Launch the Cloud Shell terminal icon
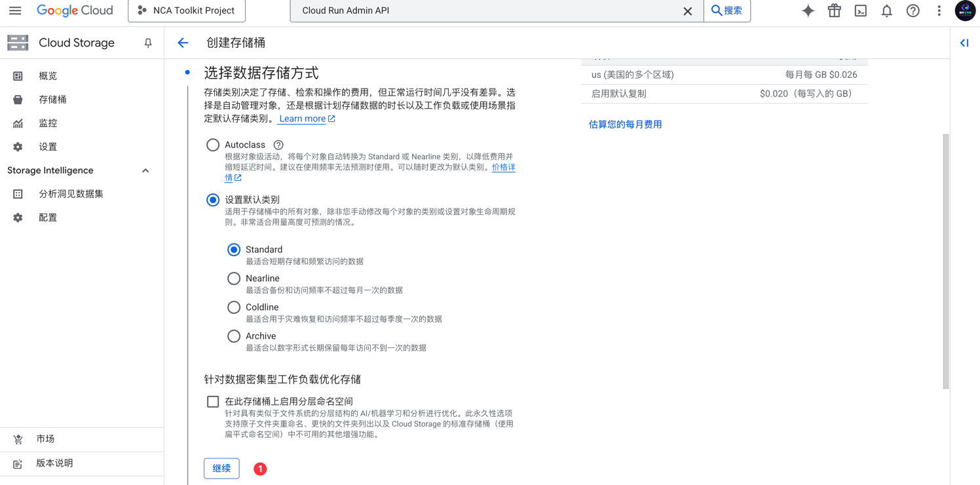 (860, 10)
